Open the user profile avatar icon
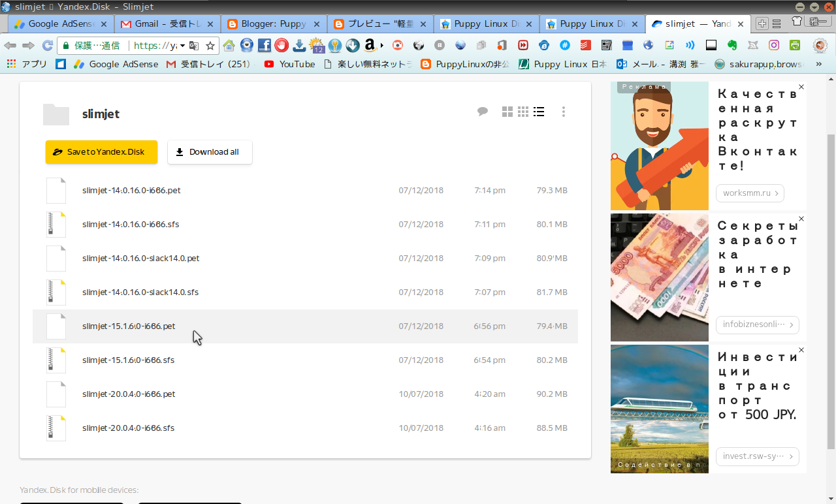The height and width of the screenshot is (504, 836). pyautogui.click(x=820, y=46)
